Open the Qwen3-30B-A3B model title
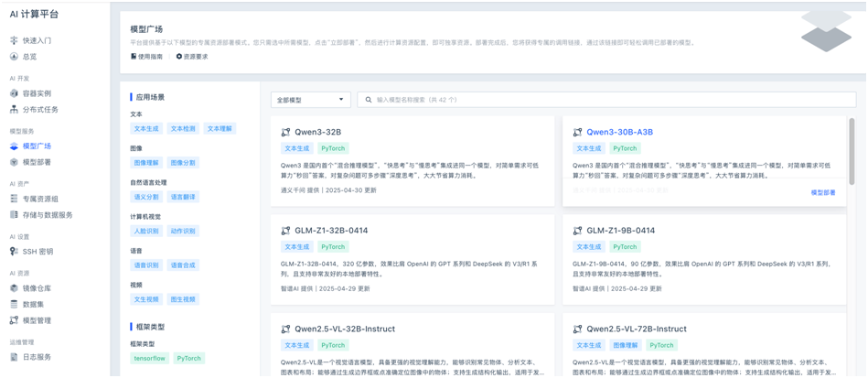 coord(620,133)
